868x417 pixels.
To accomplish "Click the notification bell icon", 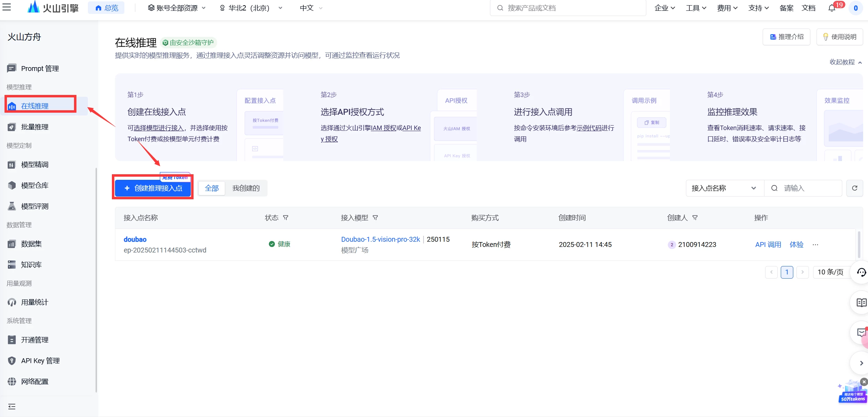I will pos(832,8).
